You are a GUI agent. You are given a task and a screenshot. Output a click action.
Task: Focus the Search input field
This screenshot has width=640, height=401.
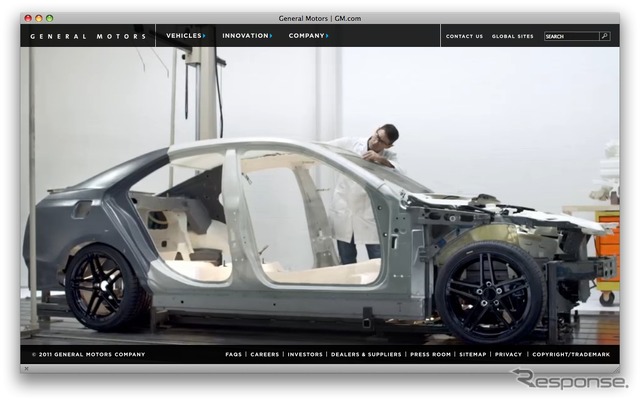click(x=572, y=36)
